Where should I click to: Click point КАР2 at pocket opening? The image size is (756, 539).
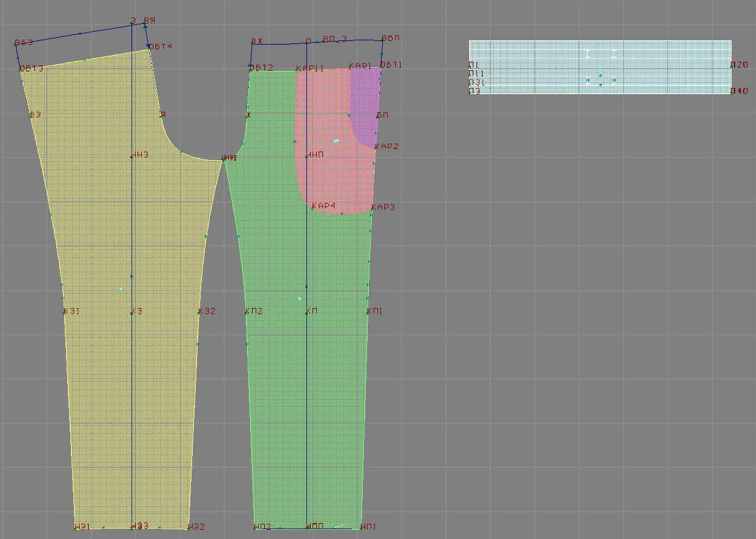click(x=376, y=147)
